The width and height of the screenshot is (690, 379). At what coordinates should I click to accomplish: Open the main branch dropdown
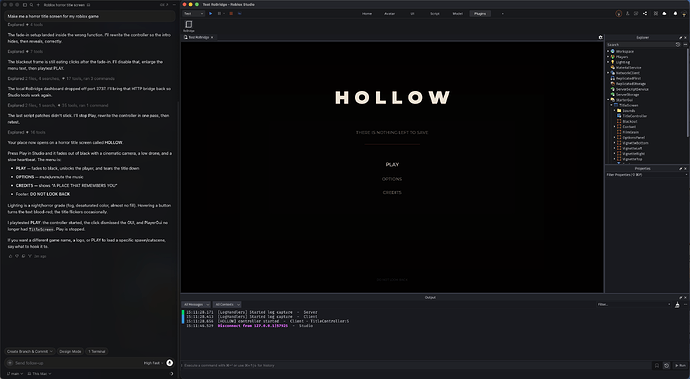tap(15, 374)
